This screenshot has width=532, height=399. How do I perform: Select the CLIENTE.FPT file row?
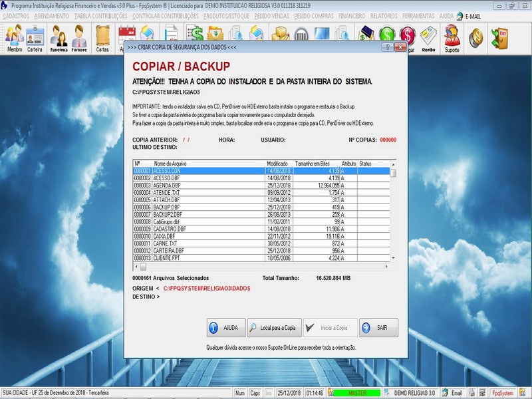261,258
